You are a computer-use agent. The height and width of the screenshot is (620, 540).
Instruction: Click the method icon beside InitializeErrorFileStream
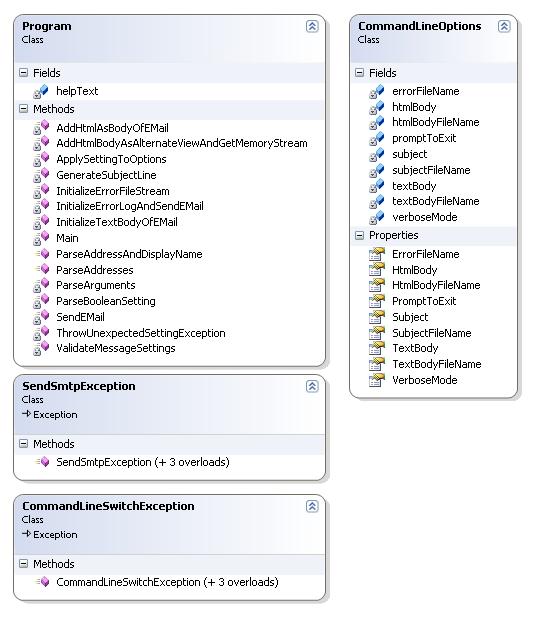(41, 191)
